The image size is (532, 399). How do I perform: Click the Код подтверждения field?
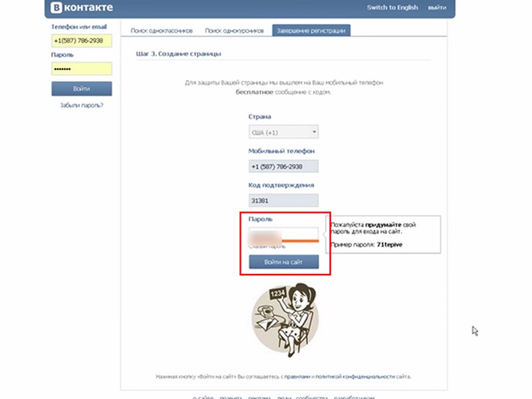pyautogui.click(x=284, y=201)
